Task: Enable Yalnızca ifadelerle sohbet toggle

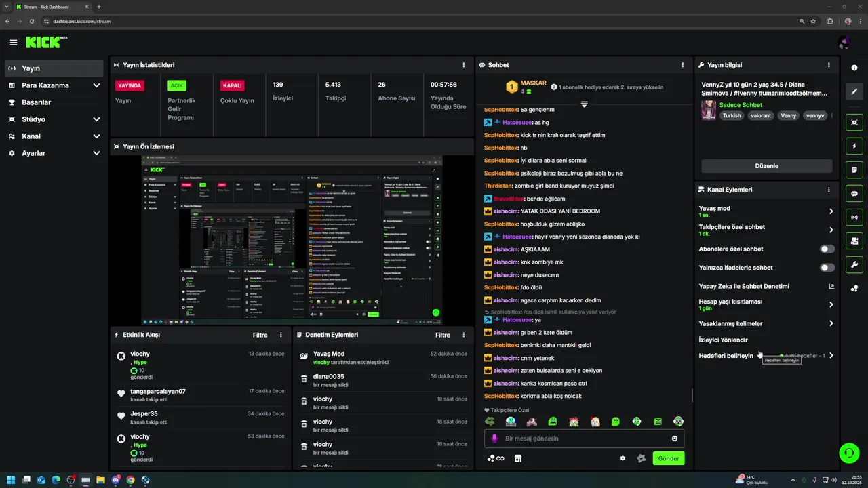Action: pos(827,268)
